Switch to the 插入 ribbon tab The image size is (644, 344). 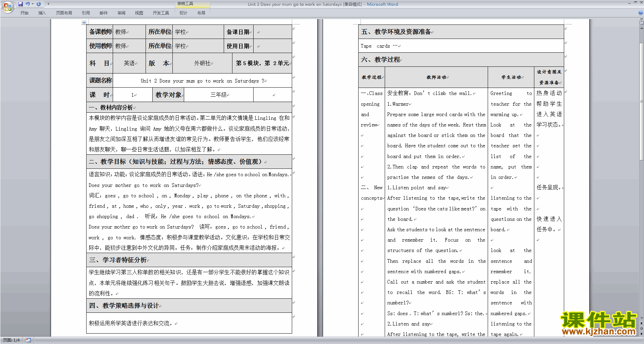(x=42, y=13)
